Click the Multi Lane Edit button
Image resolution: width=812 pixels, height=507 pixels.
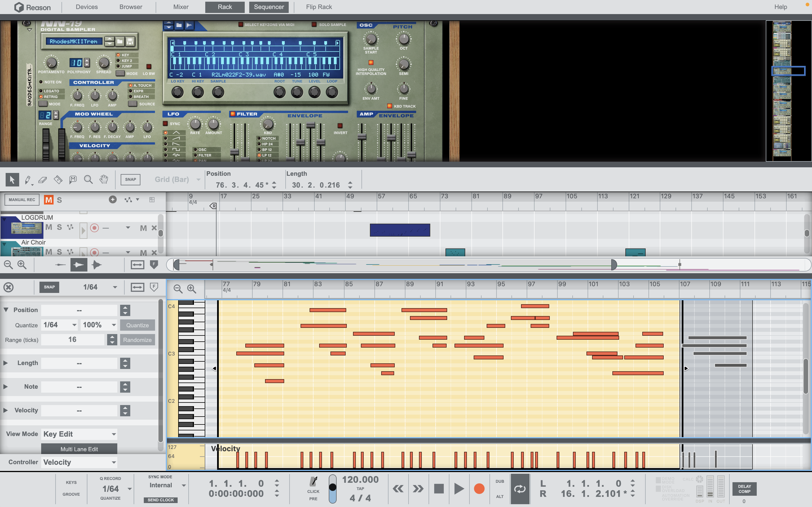point(79,449)
